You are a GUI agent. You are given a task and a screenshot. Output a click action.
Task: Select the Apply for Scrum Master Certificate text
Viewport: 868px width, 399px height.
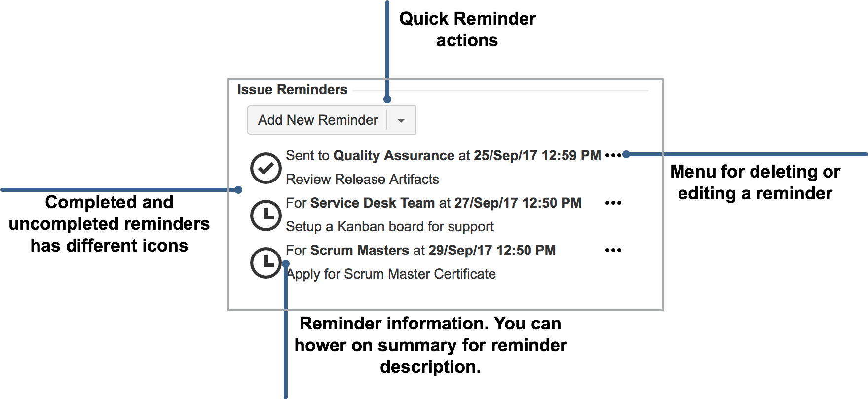click(x=390, y=274)
